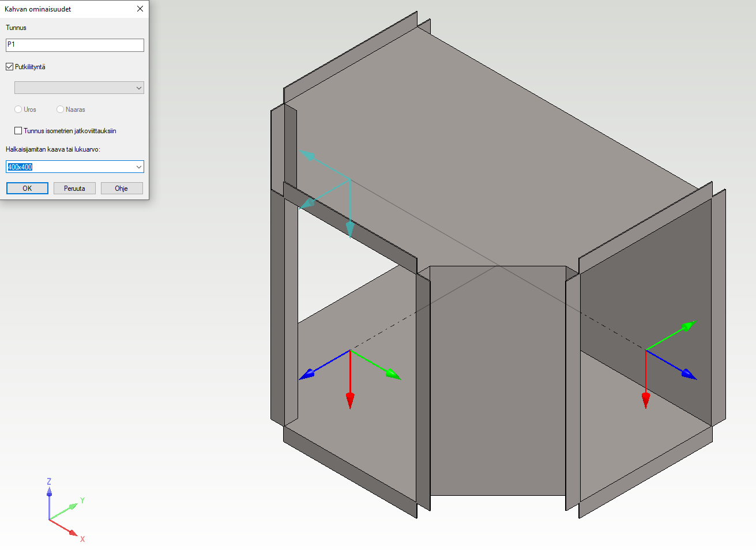This screenshot has height=550, width=756.
Task: Expand the Halkaisijamitan kaava dropdown arrow
Action: click(x=138, y=167)
